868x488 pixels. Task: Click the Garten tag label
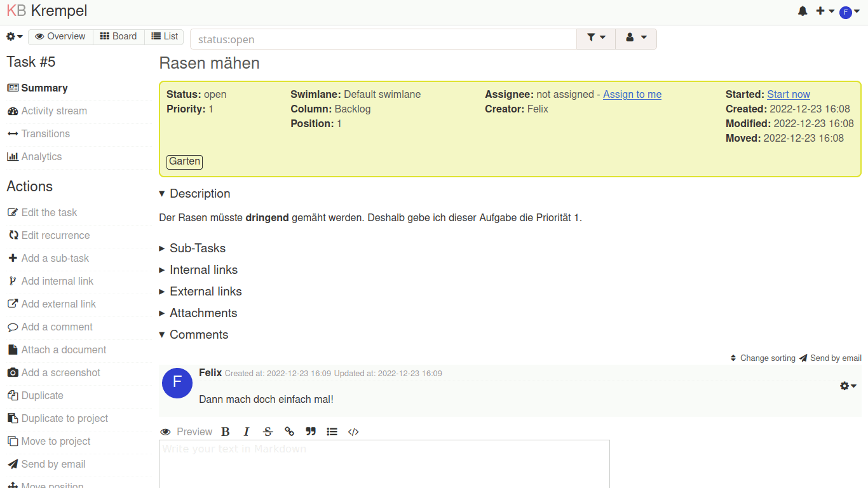[185, 161]
